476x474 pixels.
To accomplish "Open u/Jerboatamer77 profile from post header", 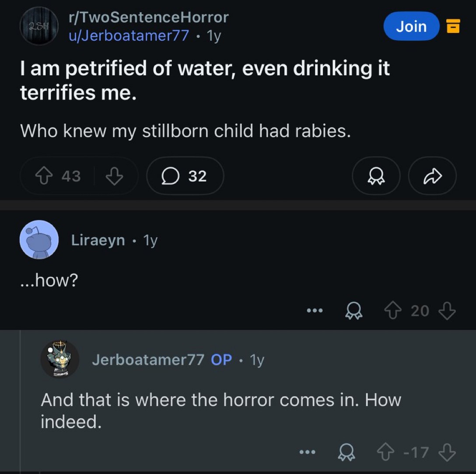I will coord(129,35).
